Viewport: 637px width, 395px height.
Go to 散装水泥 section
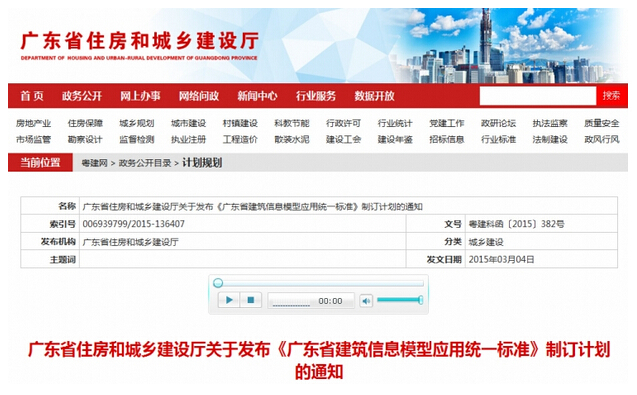pos(292,139)
